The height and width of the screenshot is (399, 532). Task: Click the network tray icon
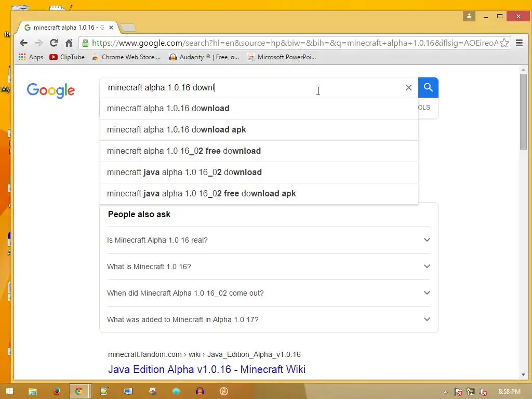click(x=471, y=392)
